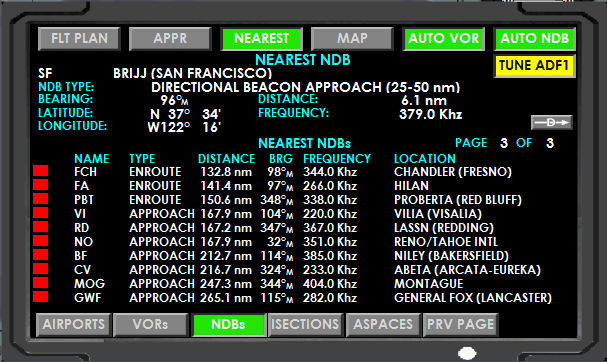Show nearest ISECTIONS list
The width and height of the screenshot is (607, 362).
coord(305,324)
